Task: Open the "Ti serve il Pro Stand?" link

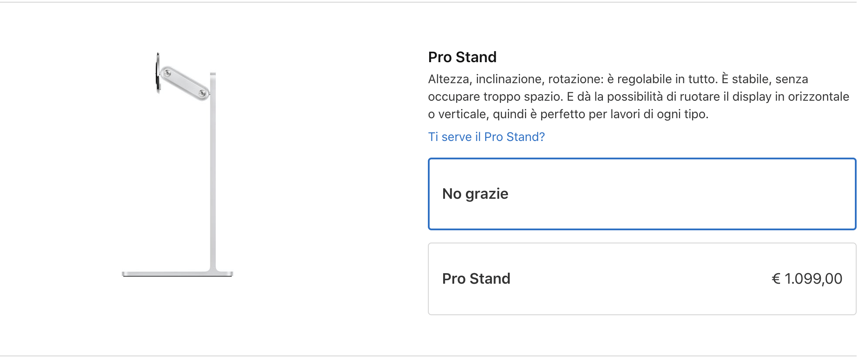Action: 486,137
